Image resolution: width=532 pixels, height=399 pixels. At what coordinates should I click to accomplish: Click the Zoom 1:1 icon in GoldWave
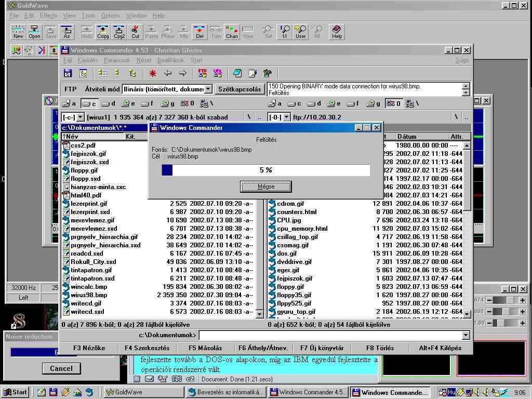pyautogui.click(x=284, y=32)
